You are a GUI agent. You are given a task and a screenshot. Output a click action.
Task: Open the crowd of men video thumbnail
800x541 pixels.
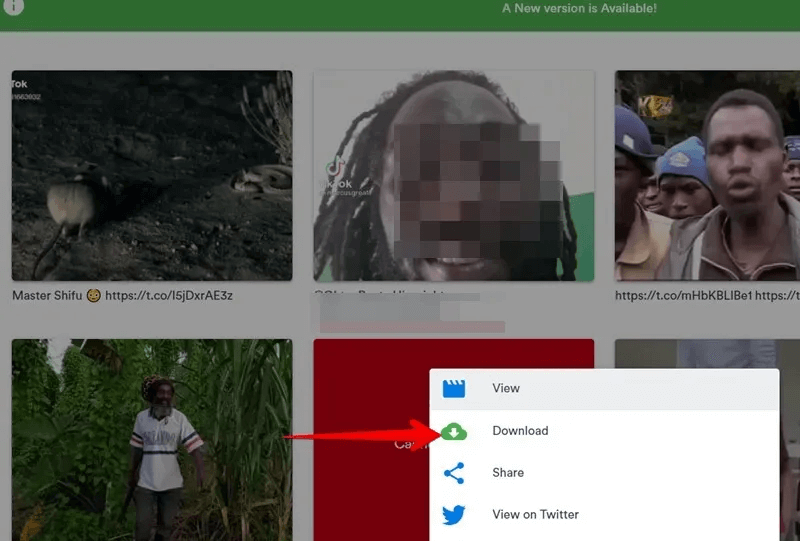[x=707, y=175]
